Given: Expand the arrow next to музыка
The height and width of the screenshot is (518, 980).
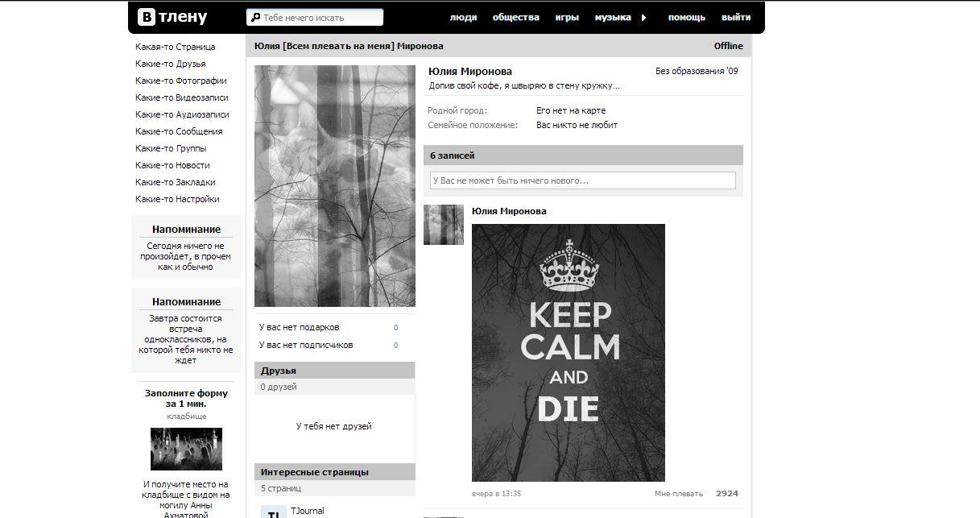Looking at the screenshot, I should [643, 18].
